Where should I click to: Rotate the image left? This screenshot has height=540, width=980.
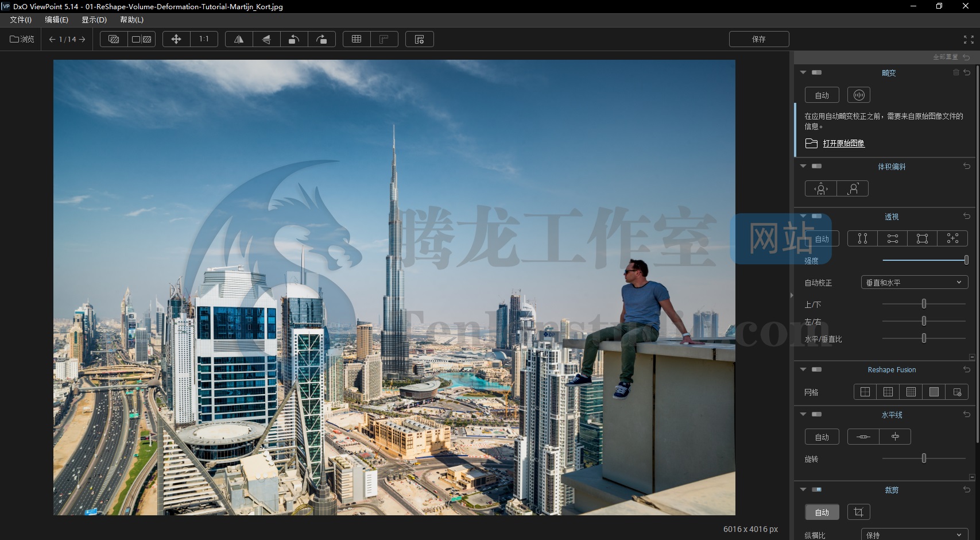pos(294,39)
